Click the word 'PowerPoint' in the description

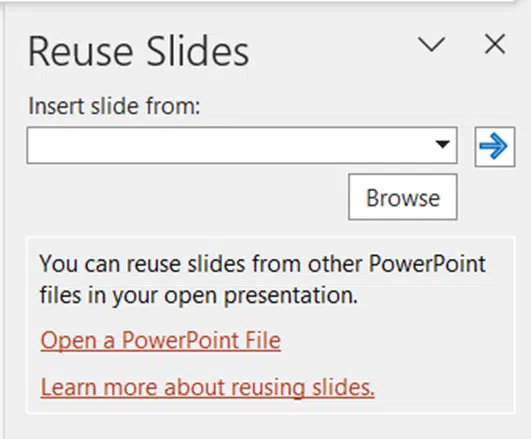coord(427,264)
